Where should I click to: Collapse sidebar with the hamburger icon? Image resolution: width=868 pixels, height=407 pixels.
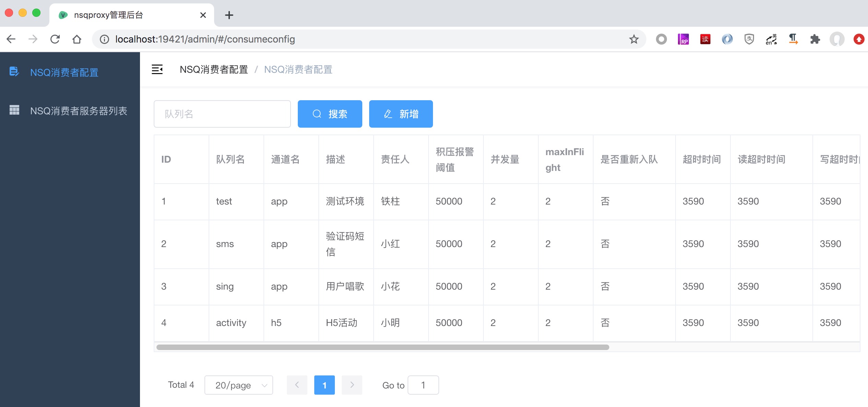tap(157, 69)
